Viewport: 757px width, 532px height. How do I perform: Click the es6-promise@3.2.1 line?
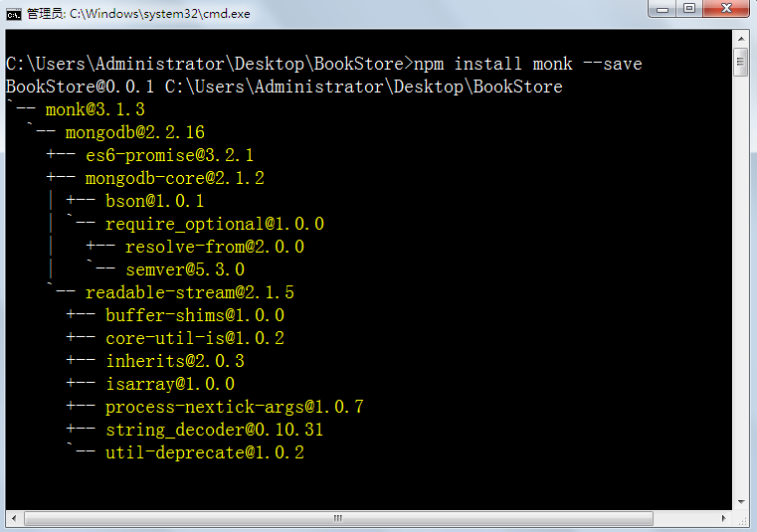(169, 155)
